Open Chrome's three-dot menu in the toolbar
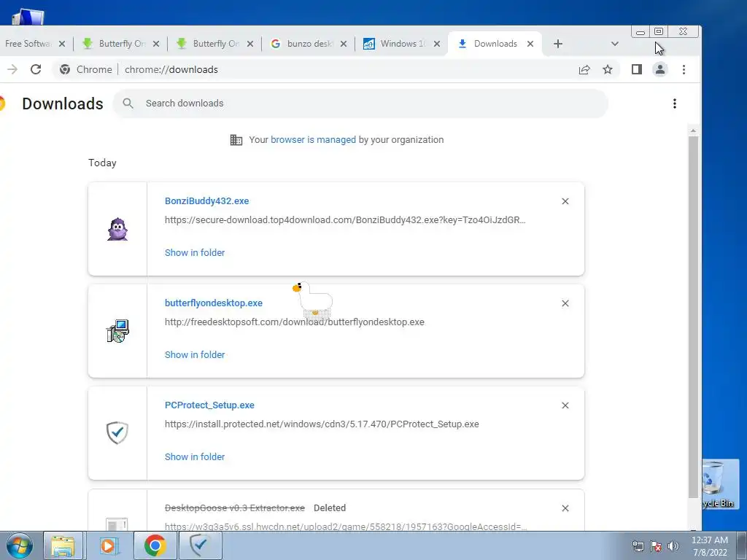This screenshot has width=747, height=560. [684, 69]
